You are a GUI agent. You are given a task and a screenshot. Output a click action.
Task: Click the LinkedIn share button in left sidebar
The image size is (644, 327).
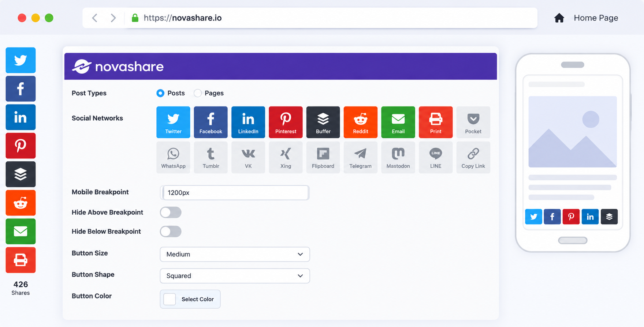tap(21, 117)
